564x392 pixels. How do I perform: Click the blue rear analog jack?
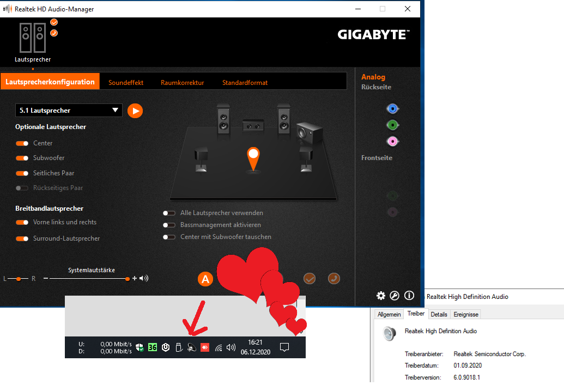[x=392, y=108]
